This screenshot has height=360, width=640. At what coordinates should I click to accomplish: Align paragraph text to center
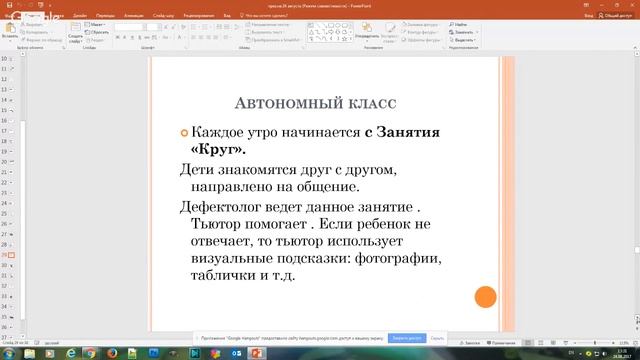coord(201,38)
